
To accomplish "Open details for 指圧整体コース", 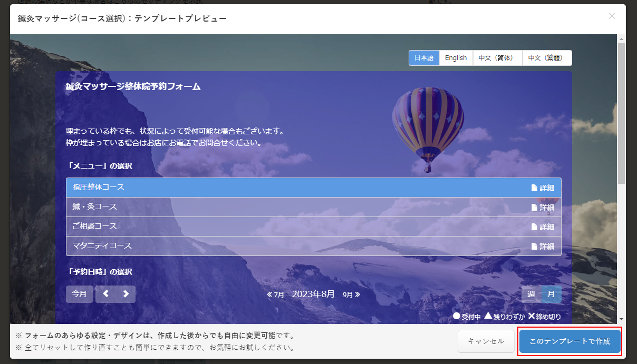I will pos(543,188).
